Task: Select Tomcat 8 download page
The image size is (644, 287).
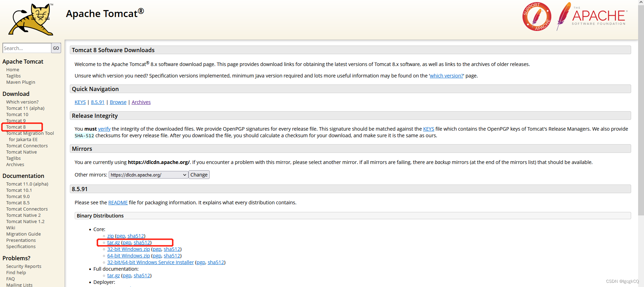Action: point(16,127)
